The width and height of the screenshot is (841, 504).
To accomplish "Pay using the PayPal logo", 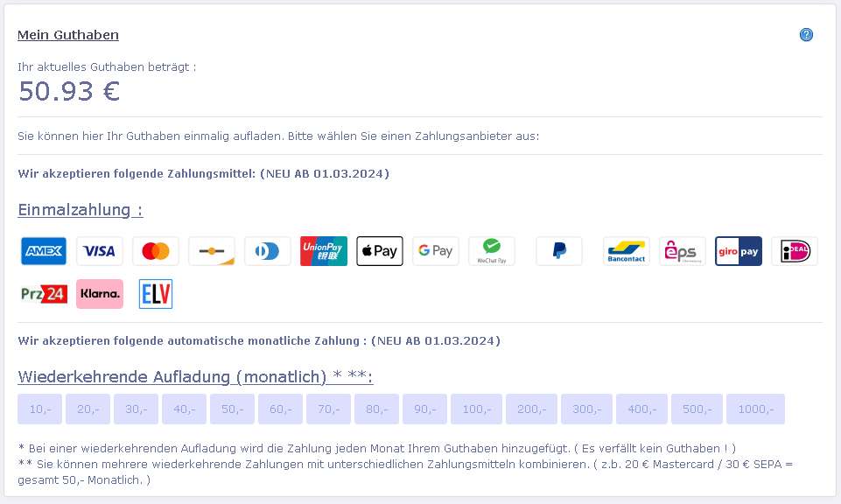I will pos(559,251).
